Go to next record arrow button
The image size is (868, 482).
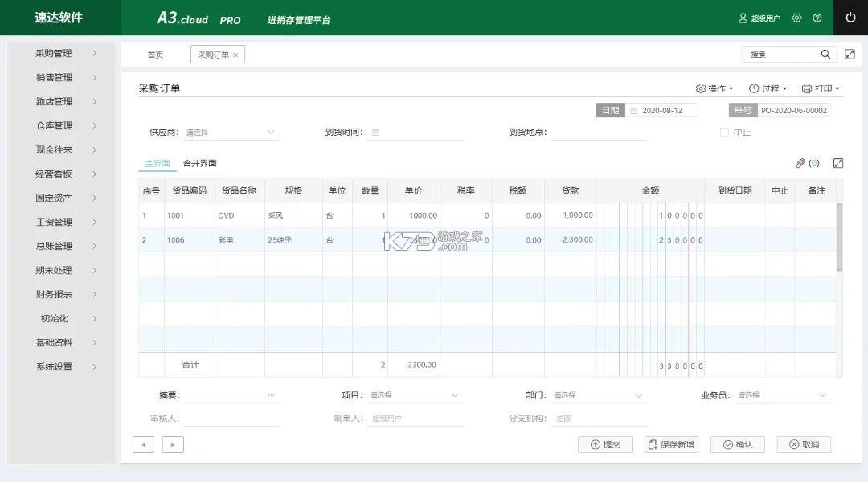pyautogui.click(x=173, y=444)
